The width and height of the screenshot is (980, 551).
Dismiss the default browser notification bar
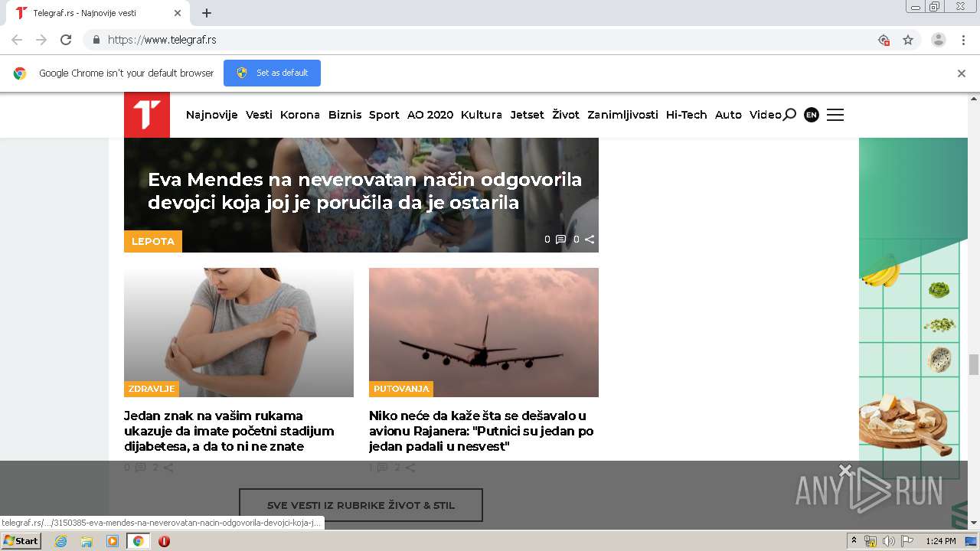[962, 73]
